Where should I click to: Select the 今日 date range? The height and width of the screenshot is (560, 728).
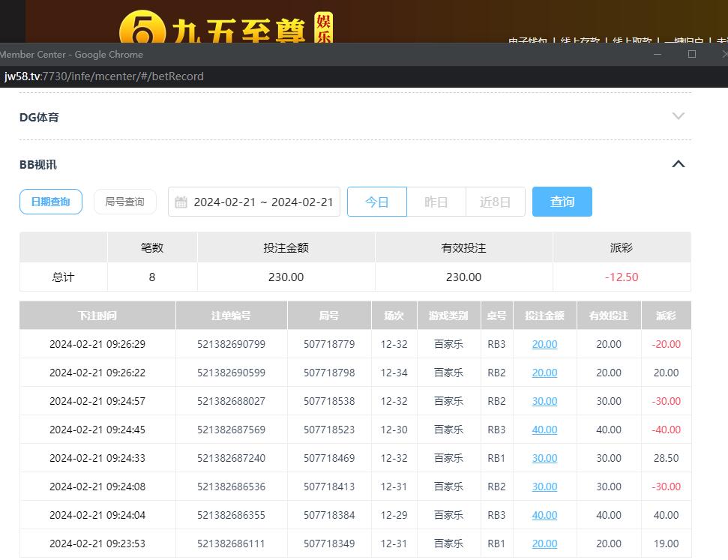tap(376, 202)
